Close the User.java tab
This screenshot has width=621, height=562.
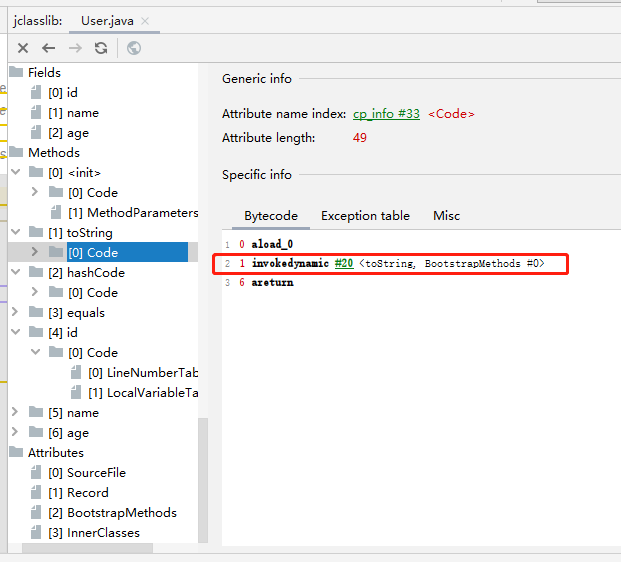(x=145, y=21)
